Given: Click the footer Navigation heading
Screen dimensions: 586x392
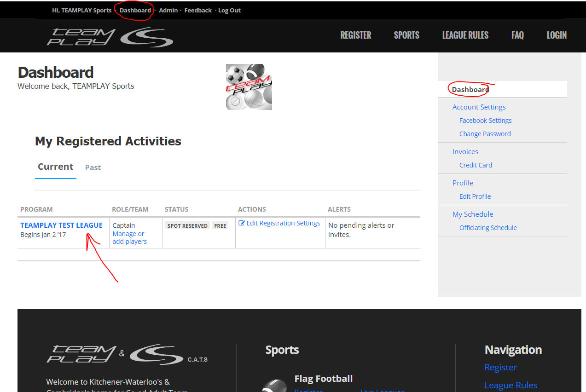Looking at the screenshot, I should [x=513, y=350].
